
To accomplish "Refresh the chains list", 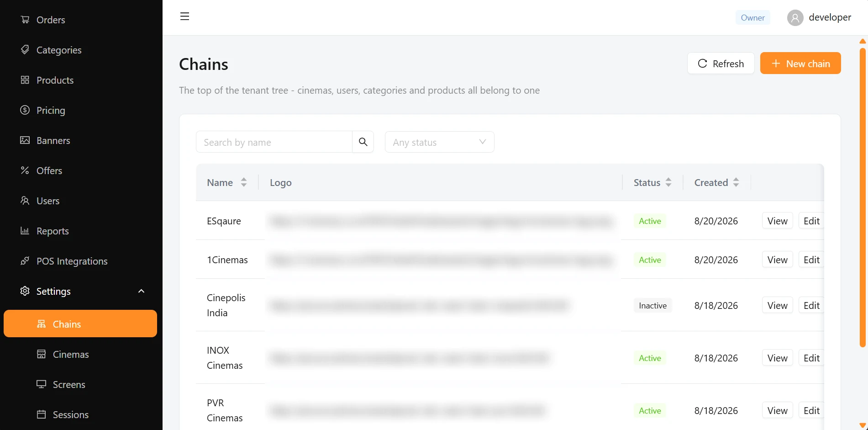I will 721,63.
